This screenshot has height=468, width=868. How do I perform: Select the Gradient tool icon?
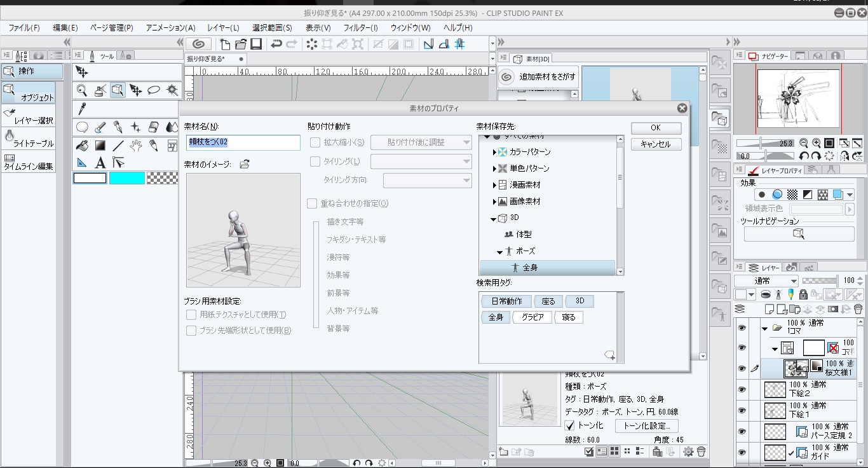coord(100,146)
